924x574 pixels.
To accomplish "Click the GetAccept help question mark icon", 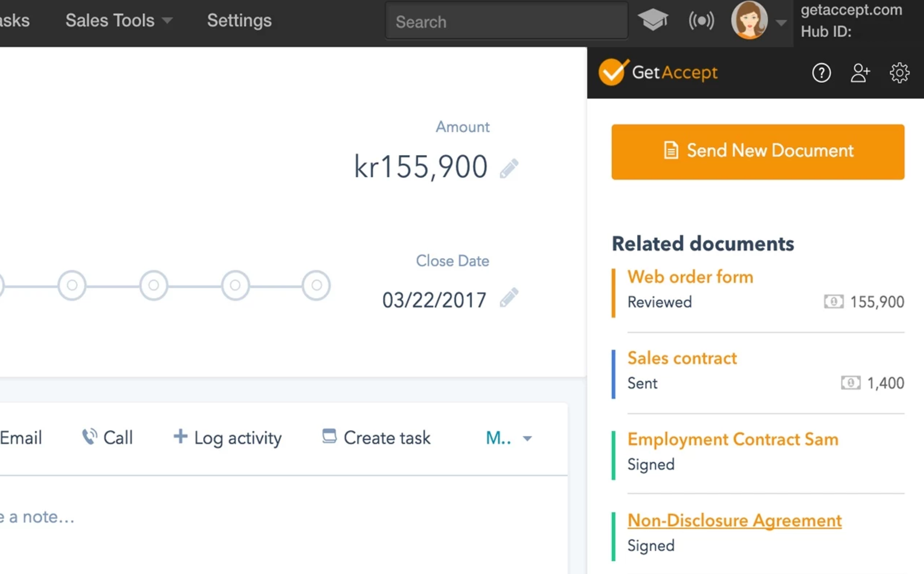I will (821, 73).
